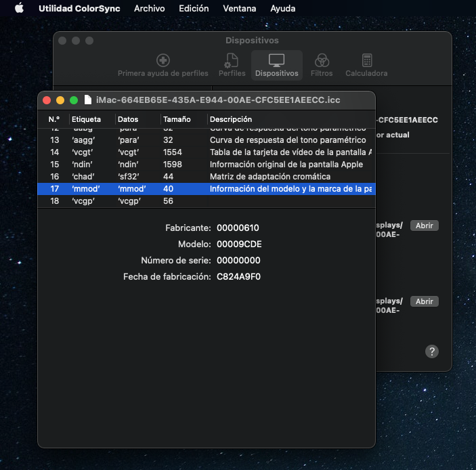Open the Ayuda menu

coord(282,8)
